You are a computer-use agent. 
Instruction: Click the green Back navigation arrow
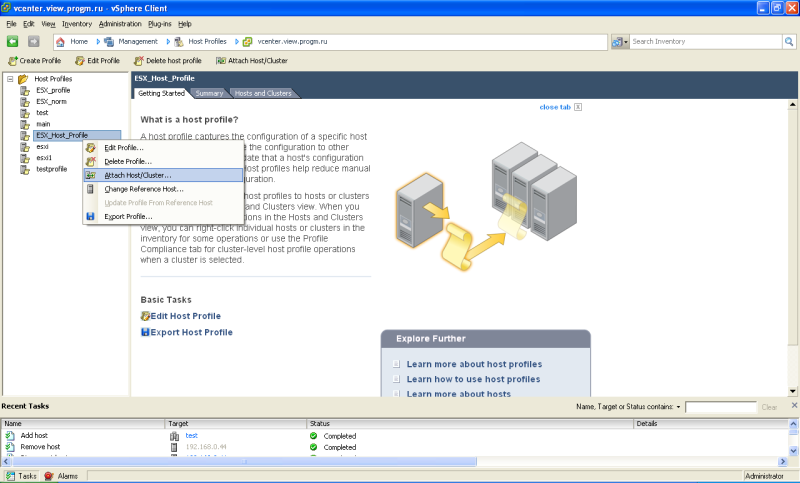tap(13, 41)
